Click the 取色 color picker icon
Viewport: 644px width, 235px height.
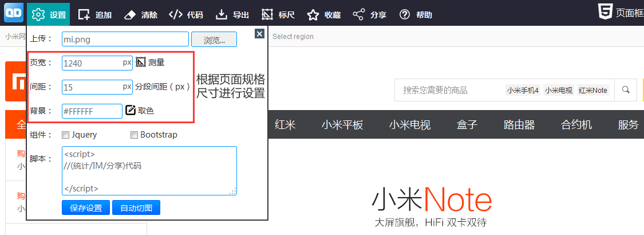tap(131, 110)
